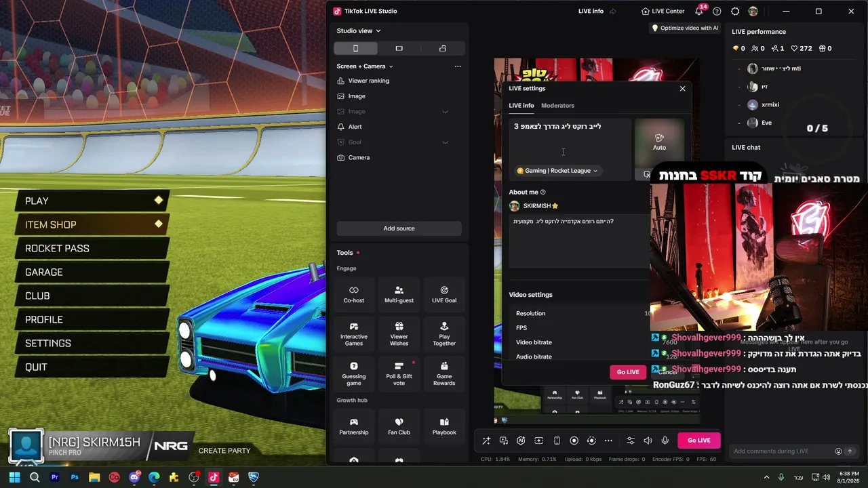Screen dimensions: 868x488
Task: Open SETTINGS in Rocket League menu
Action: (x=92, y=343)
